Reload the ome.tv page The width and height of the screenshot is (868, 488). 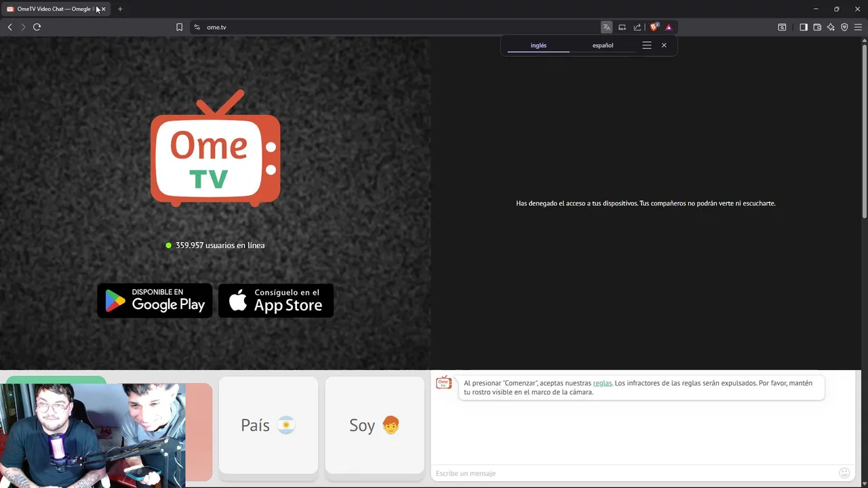pyautogui.click(x=37, y=27)
